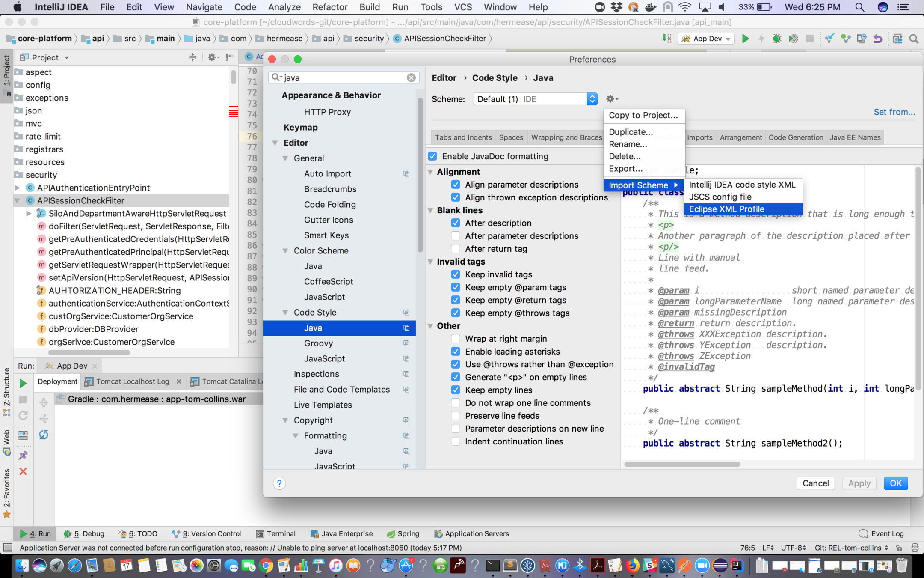Open the Version Control tool window

tap(207, 533)
